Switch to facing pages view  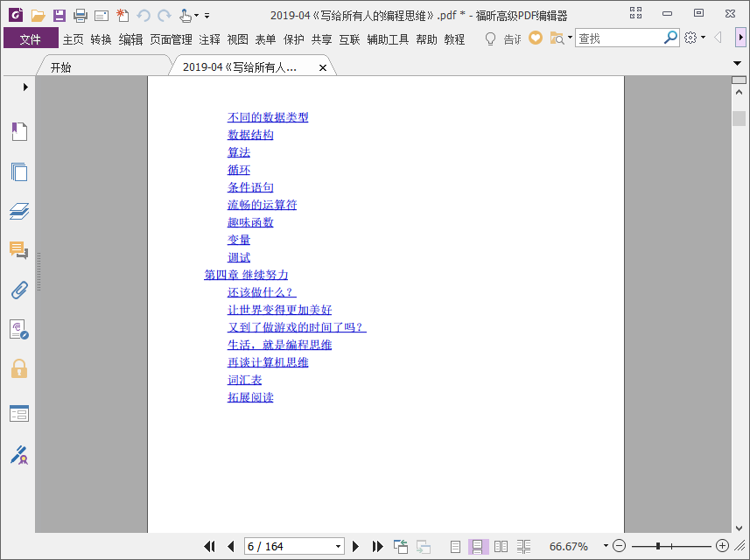pos(501,546)
